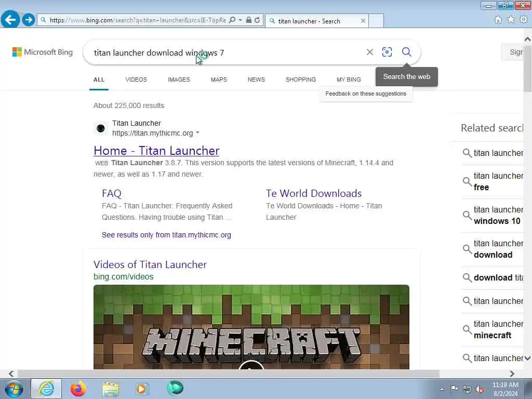
Task: Open the IE Tools gear icon
Action: tap(524, 20)
